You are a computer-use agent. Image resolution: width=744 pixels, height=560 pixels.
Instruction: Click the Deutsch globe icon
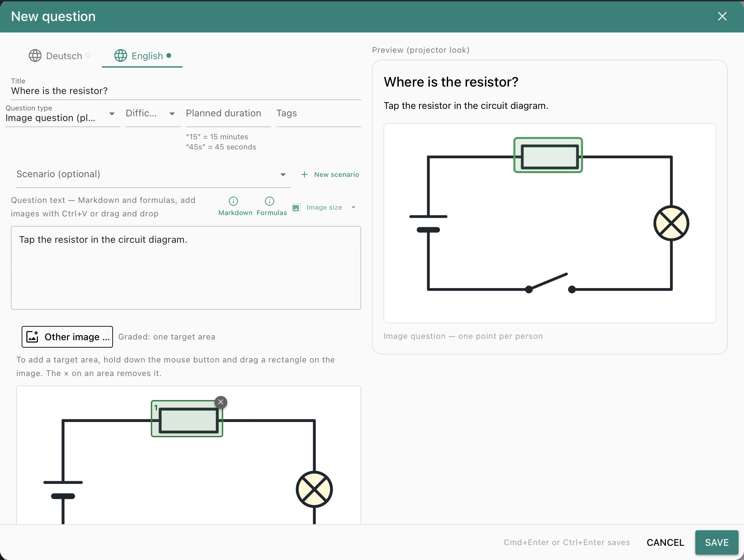tap(35, 56)
